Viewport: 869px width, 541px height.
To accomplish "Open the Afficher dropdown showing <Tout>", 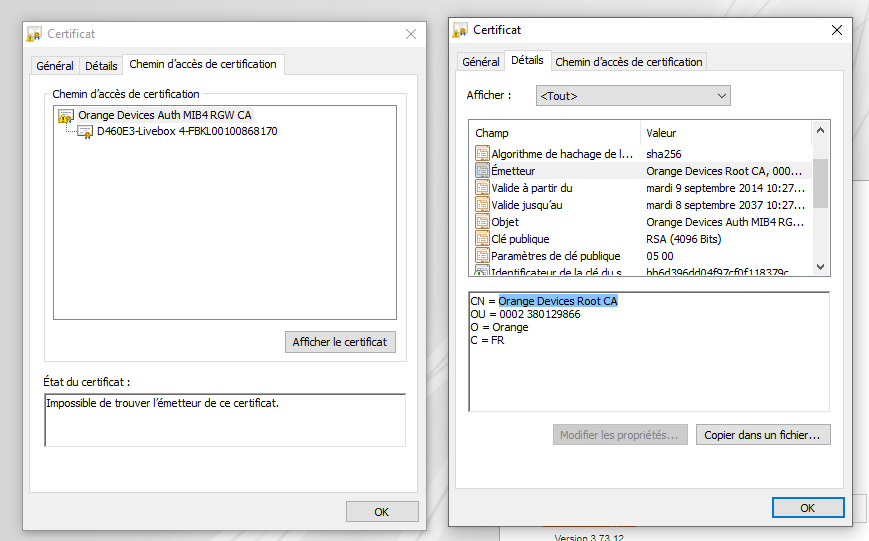I will 632,96.
